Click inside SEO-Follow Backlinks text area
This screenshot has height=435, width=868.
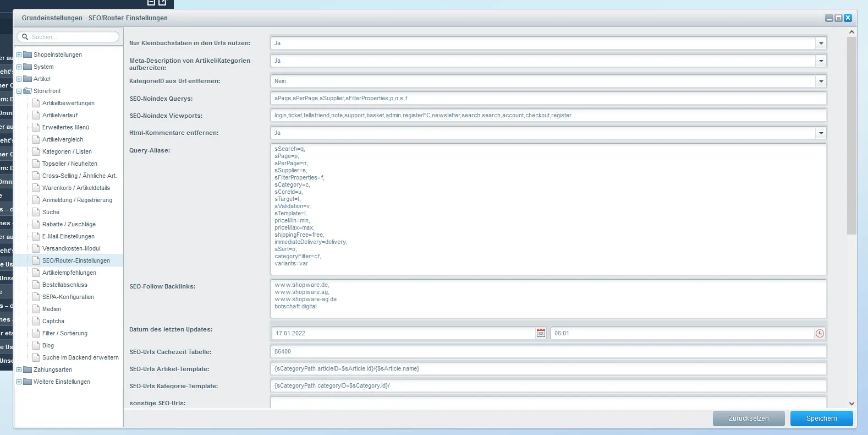coord(548,299)
